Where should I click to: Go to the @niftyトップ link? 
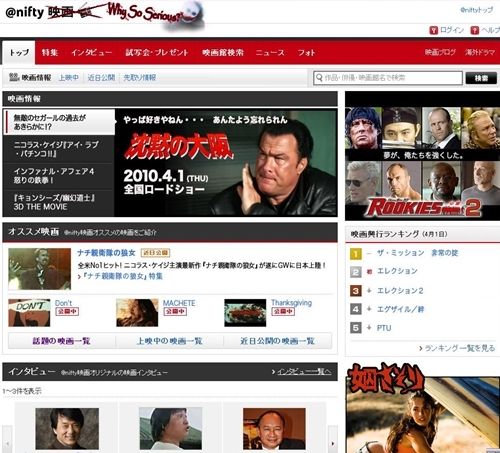(477, 10)
